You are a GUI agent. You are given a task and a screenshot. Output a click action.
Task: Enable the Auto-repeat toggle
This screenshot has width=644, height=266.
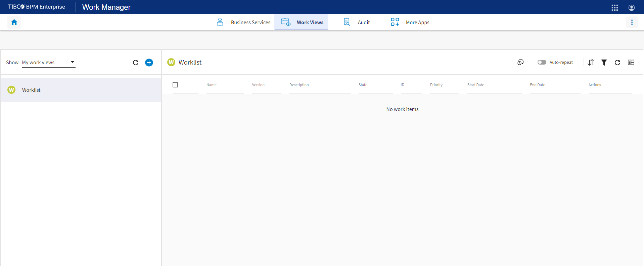pos(542,63)
